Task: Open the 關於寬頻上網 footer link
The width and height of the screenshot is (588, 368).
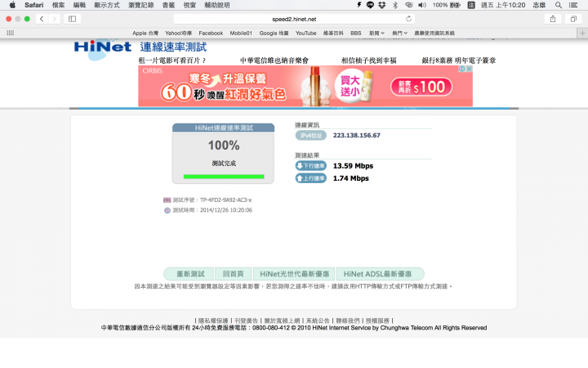Action: click(282, 321)
